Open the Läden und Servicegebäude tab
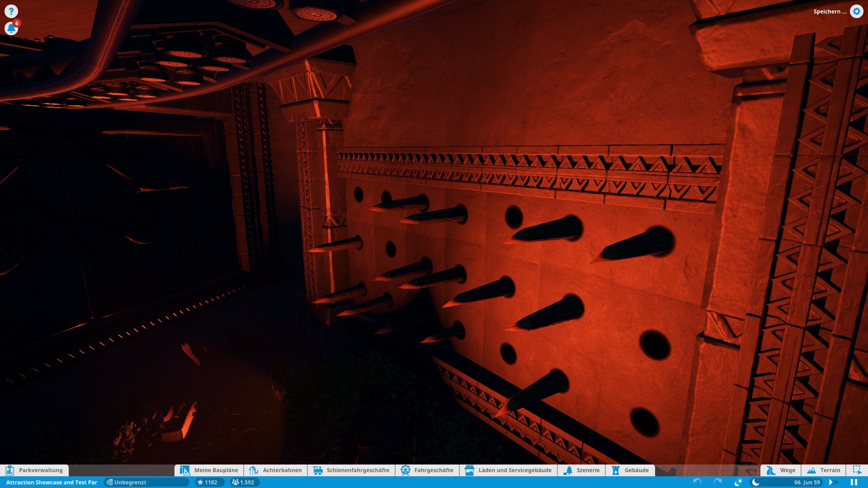The image size is (868, 488). click(508, 470)
